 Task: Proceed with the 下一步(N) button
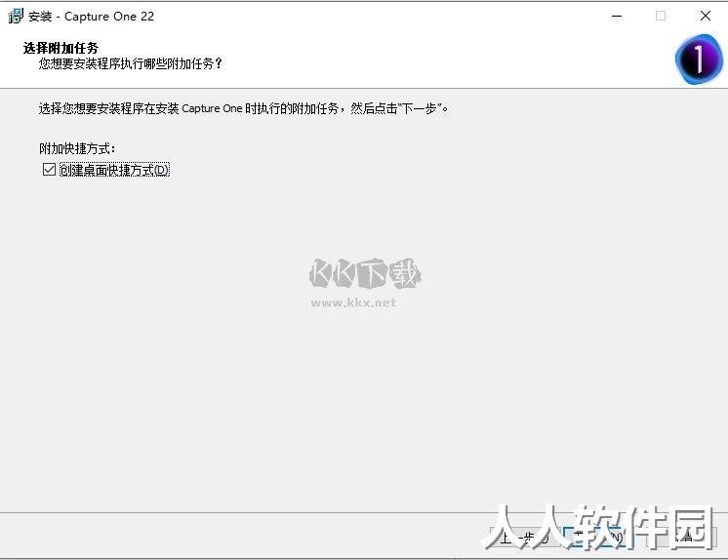[x=598, y=539]
